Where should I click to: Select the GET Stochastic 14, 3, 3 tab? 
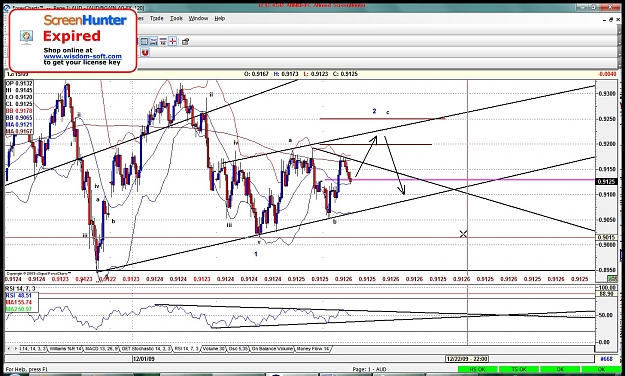[x=146, y=349]
